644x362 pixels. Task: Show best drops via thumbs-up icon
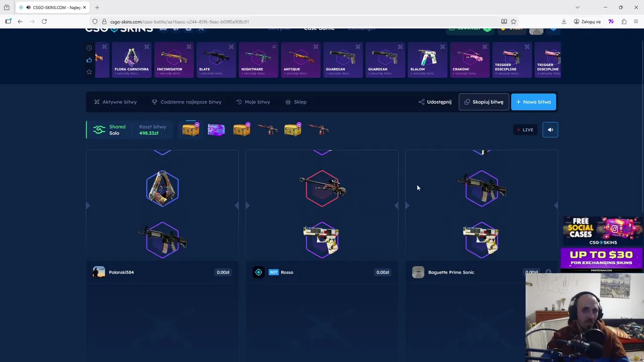click(x=89, y=60)
